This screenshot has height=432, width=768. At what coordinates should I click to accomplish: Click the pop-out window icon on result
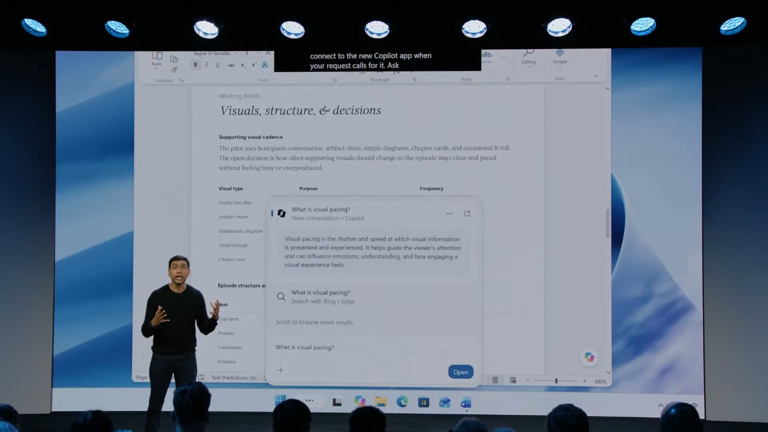[467, 214]
